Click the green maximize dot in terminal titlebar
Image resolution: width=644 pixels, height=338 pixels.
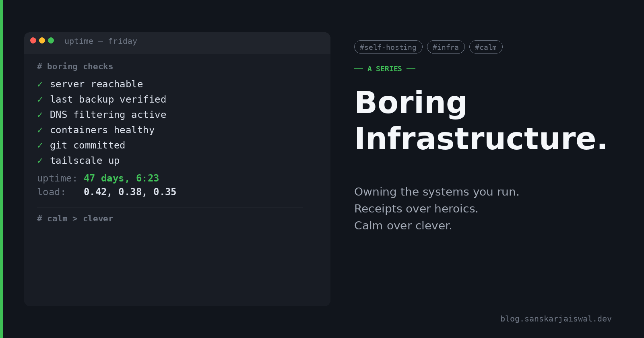51,40
